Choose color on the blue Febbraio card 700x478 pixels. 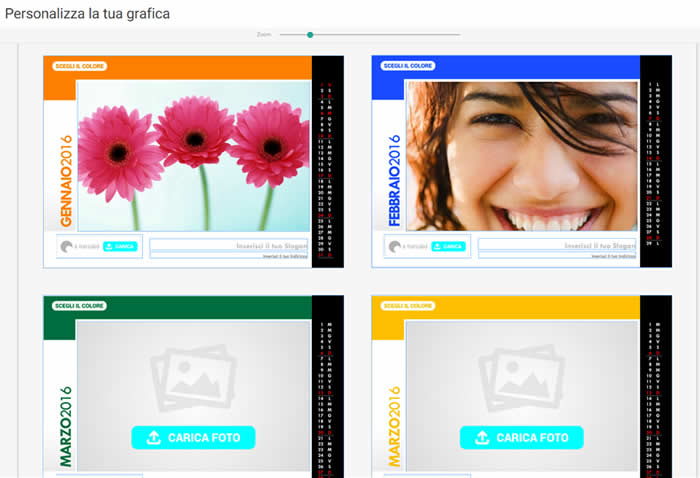tap(408, 66)
